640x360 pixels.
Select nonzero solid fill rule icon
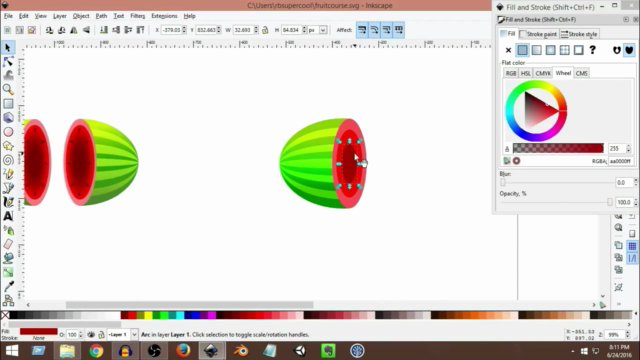[629, 50]
